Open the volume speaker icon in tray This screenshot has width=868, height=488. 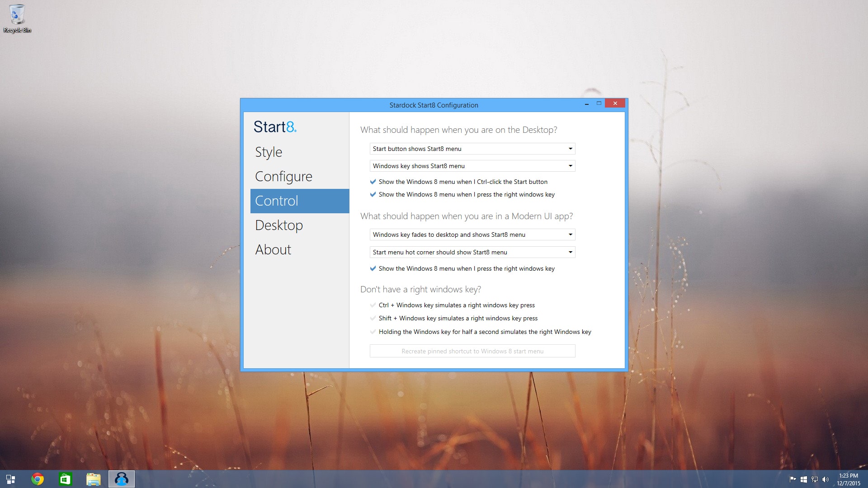click(x=826, y=479)
